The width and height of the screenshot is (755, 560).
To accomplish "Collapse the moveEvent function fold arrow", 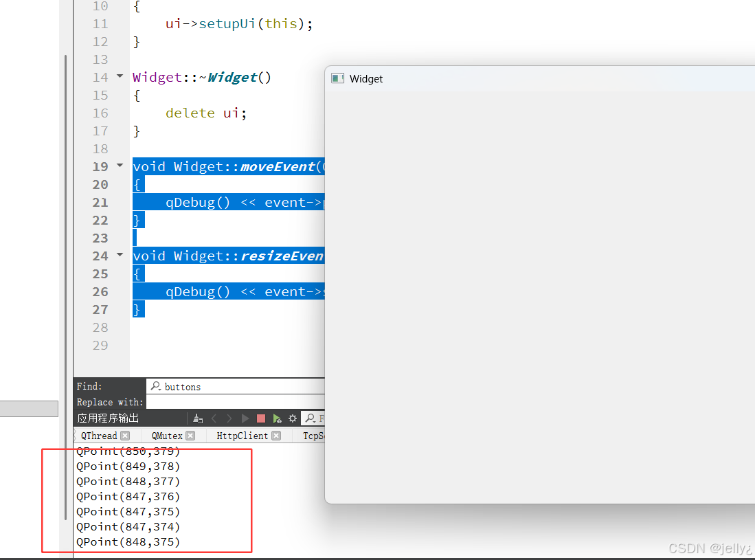I will click(x=120, y=166).
